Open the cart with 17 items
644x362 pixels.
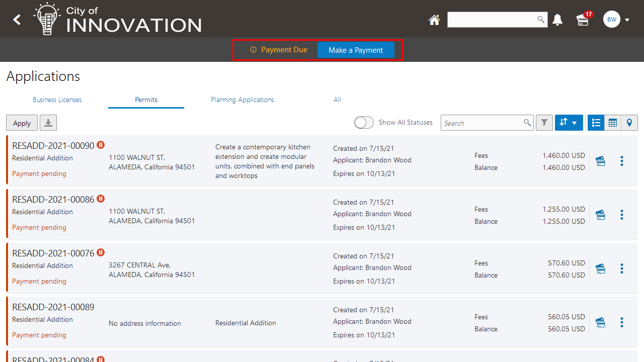pyautogui.click(x=583, y=20)
